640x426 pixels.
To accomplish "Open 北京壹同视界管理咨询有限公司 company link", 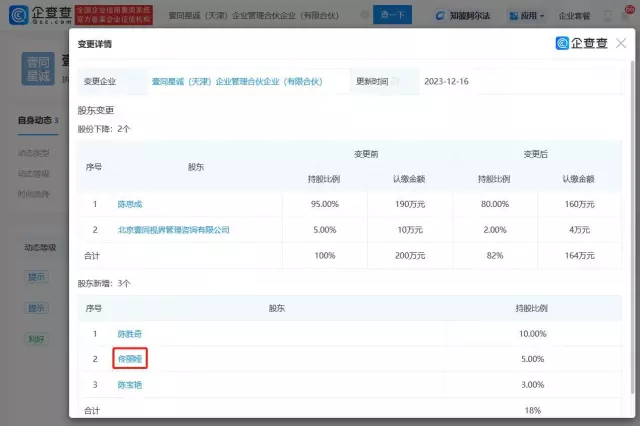I will [174, 230].
